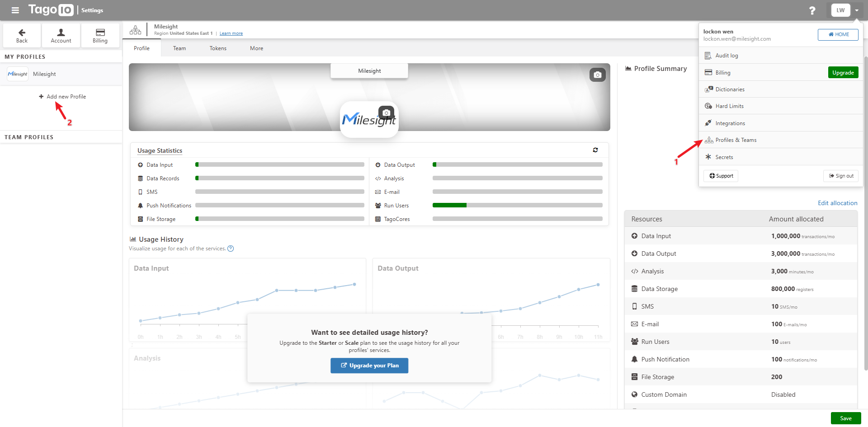
Task: Open Profiles & Teams menu entry
Action: tap(781, 140)
